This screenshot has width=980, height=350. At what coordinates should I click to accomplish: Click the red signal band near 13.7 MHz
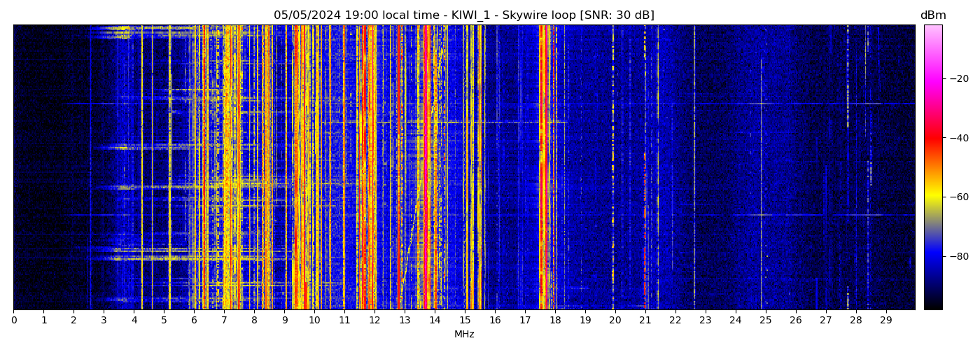click(426, 168)
